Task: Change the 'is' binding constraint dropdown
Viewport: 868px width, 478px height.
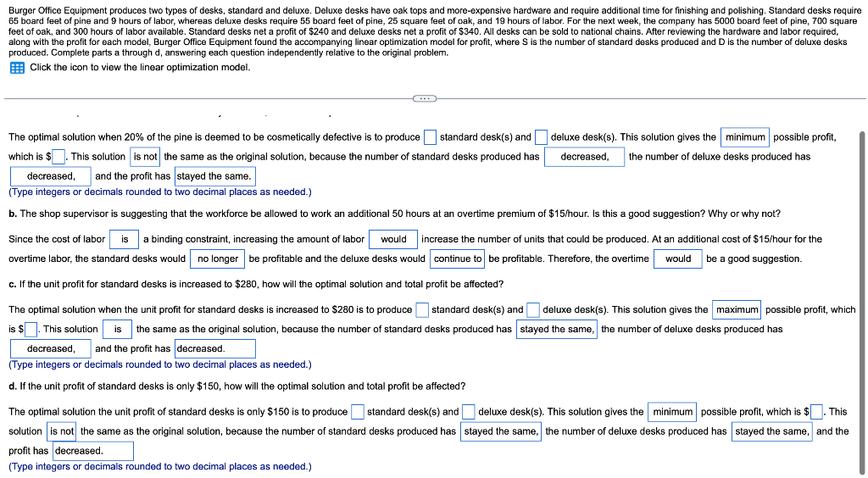Action: (125, 240)
